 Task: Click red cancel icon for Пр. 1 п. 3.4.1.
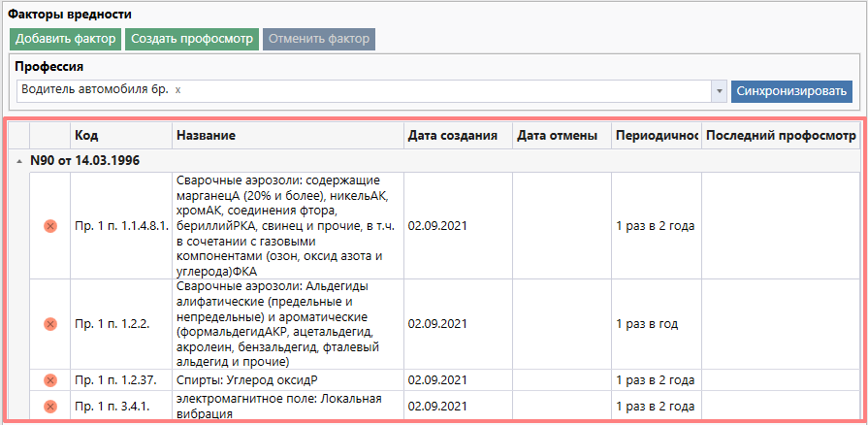(x=50, y=406)
